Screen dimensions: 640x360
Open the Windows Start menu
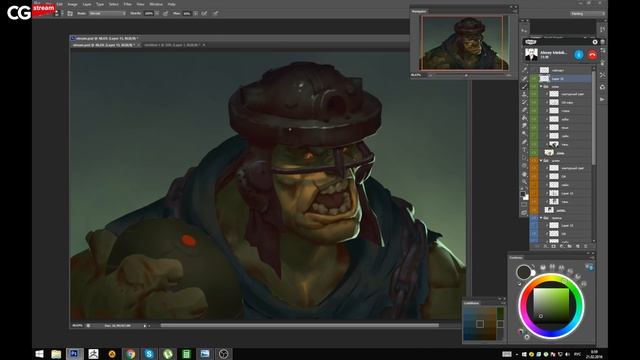(39, 354)
